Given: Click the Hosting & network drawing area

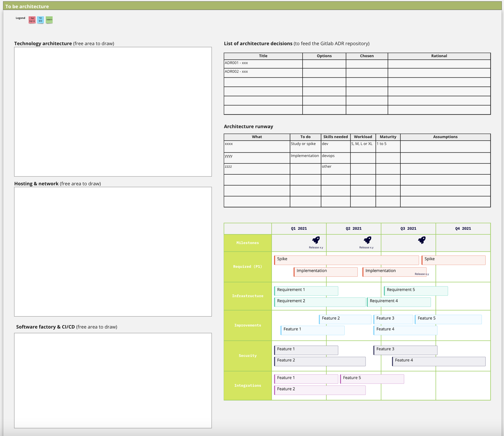Looking at the screenshot, I should [x=113, y=251].
